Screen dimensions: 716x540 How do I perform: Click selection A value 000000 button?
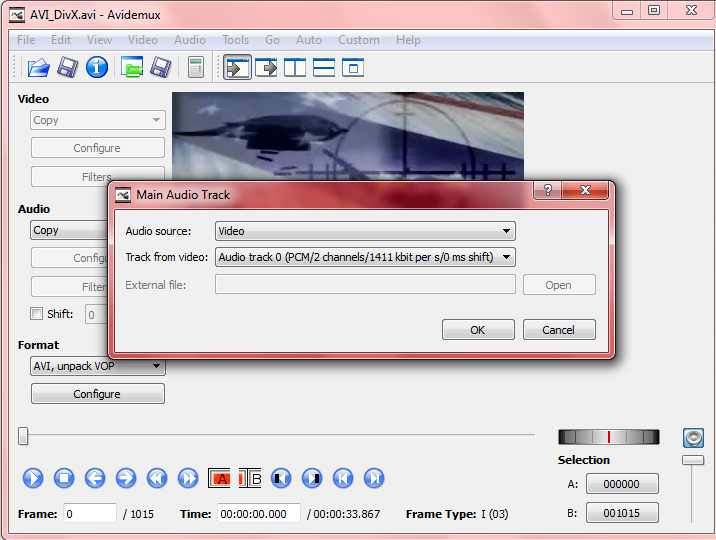622,484
